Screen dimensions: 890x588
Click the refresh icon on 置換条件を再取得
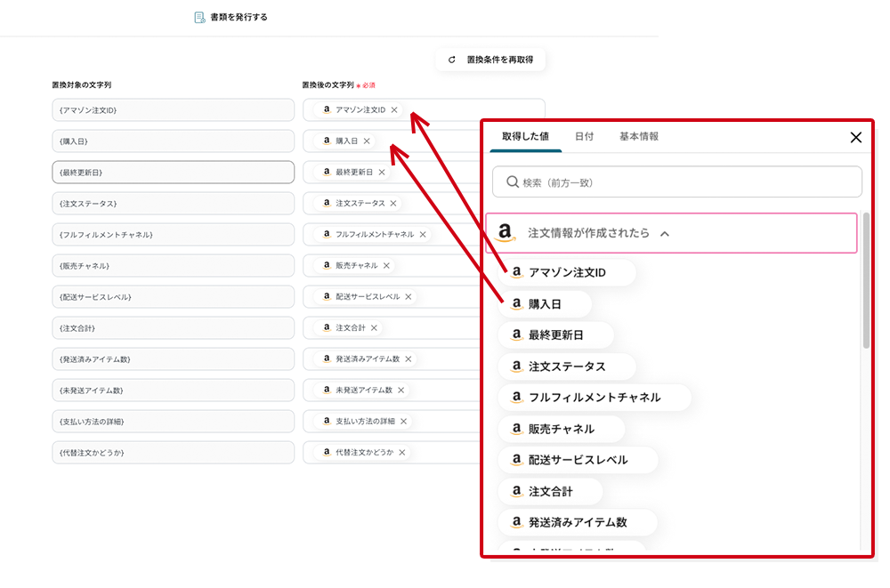pos(452,60)
